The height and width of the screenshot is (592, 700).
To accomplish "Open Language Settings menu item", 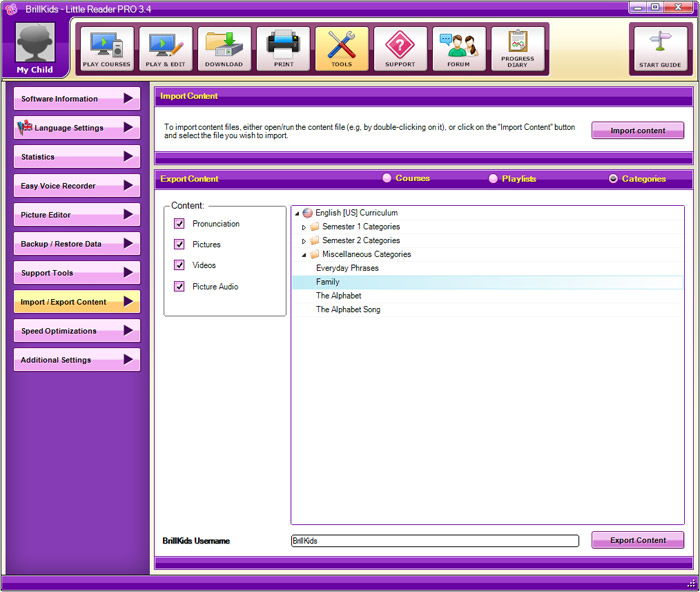I will tap(77, 127).
